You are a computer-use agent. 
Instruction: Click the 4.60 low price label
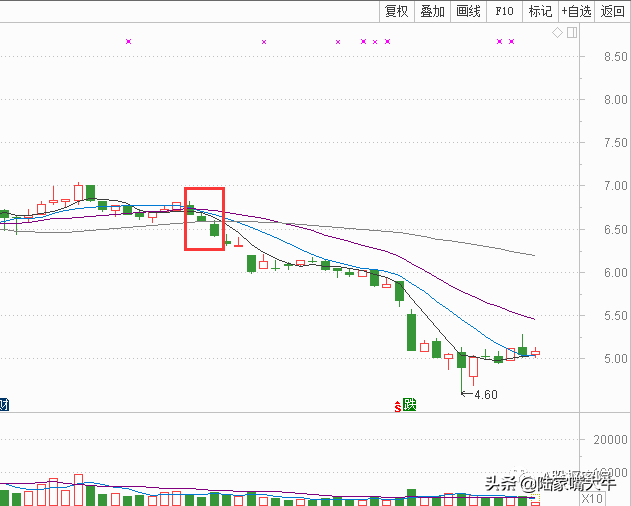486,394
